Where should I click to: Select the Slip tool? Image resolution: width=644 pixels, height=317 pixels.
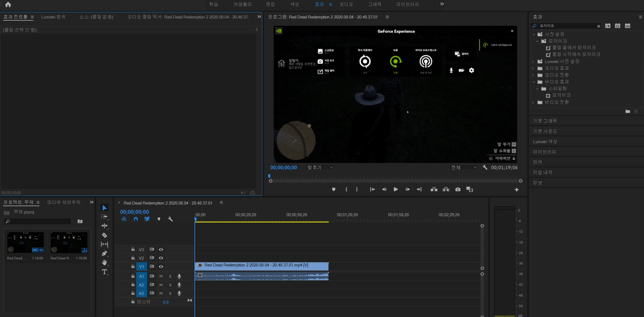104,244
